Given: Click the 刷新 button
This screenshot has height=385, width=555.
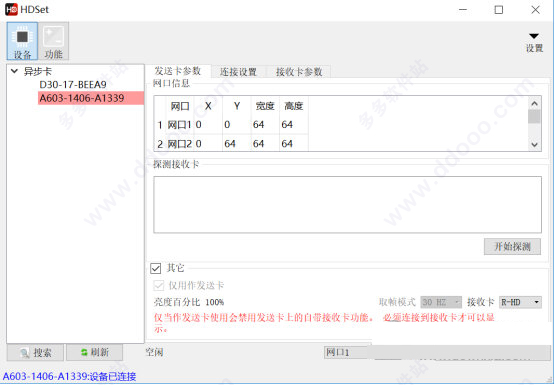Looking at the screenshot, I should point(95,352).
